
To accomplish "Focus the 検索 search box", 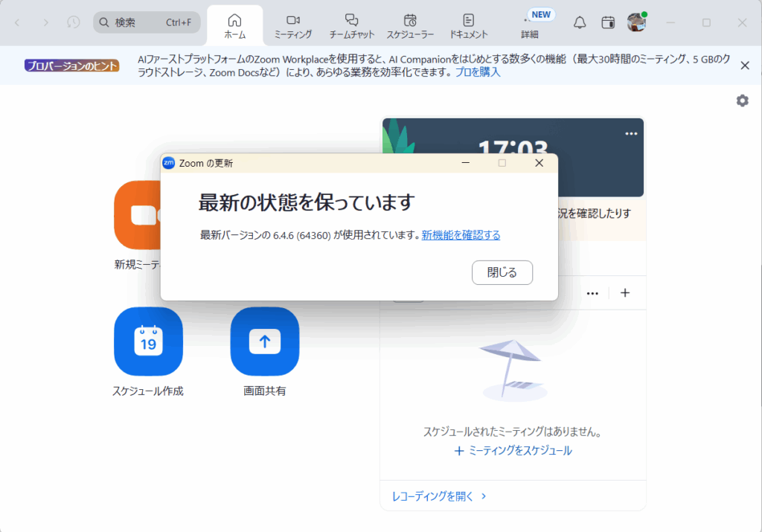I will tap(147, 22).
